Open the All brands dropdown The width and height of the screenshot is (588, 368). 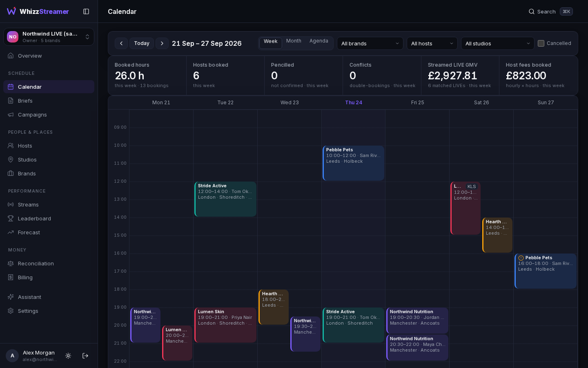click(370, 43)
